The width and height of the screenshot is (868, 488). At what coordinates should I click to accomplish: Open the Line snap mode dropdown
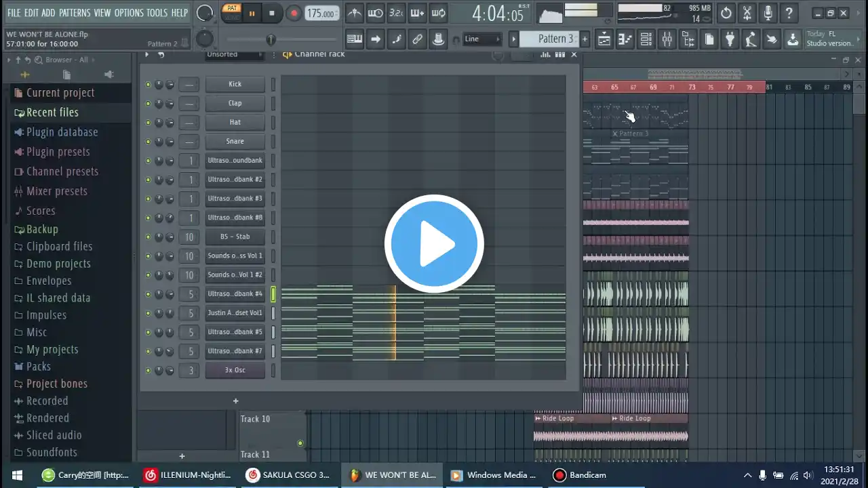(482, 39)
